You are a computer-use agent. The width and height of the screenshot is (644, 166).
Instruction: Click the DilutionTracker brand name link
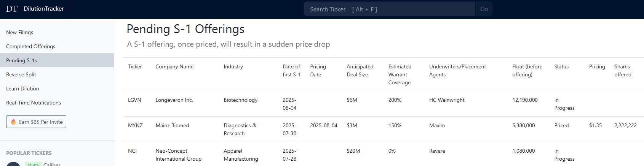pyautogui.click(x=44, y=9)
